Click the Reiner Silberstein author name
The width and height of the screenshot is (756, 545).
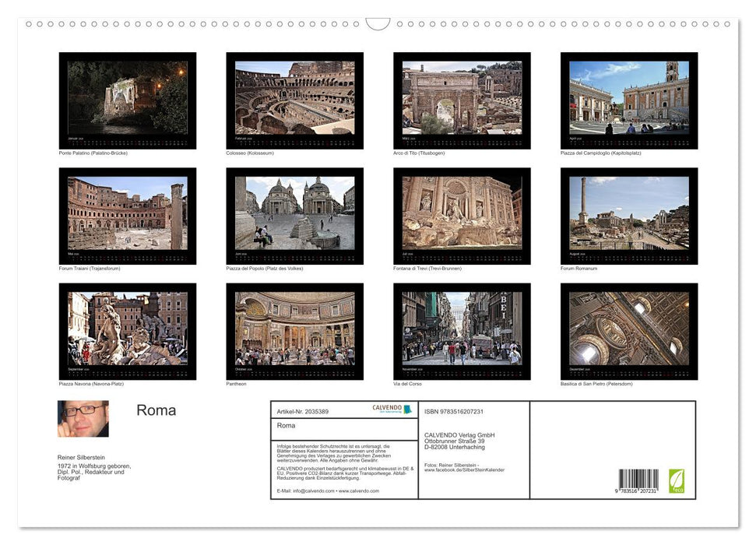[80, 458]
